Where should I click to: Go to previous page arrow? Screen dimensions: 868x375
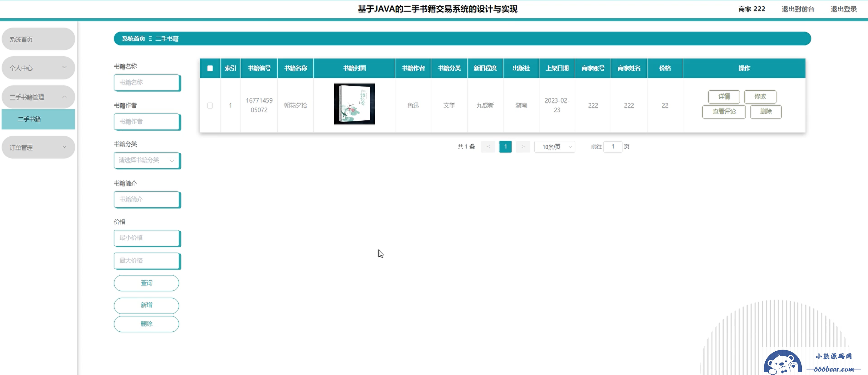488,146
